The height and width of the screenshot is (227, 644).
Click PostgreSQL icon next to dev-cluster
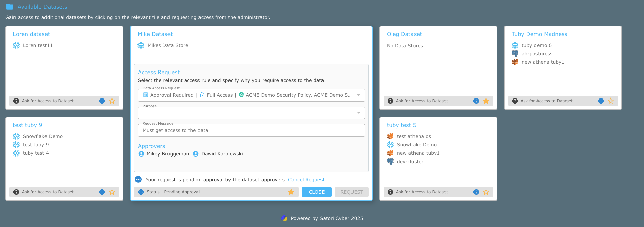(x=390, y=162)
